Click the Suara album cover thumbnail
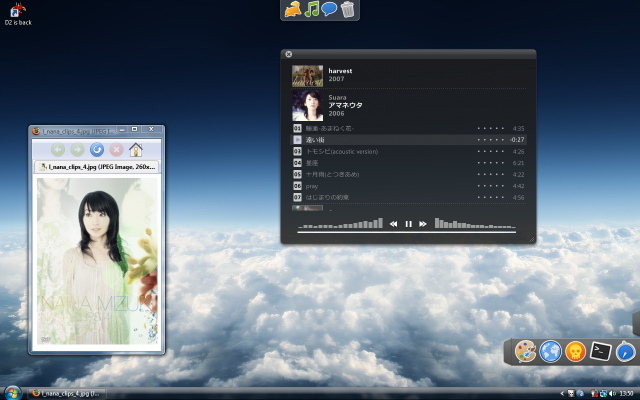The width and height of the screenshot is (640, 400). click(x=307, y=106)
